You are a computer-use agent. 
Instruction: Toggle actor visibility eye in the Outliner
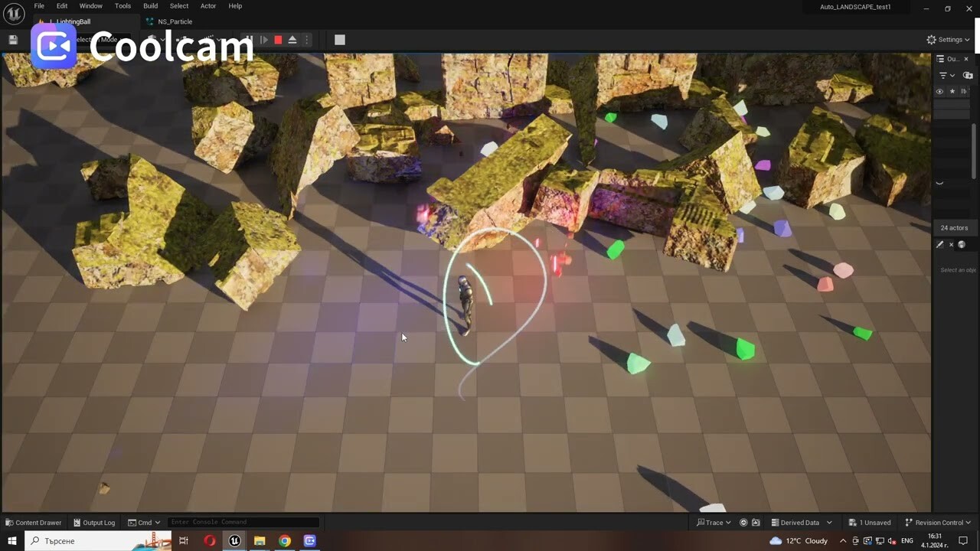coord(940,91)
